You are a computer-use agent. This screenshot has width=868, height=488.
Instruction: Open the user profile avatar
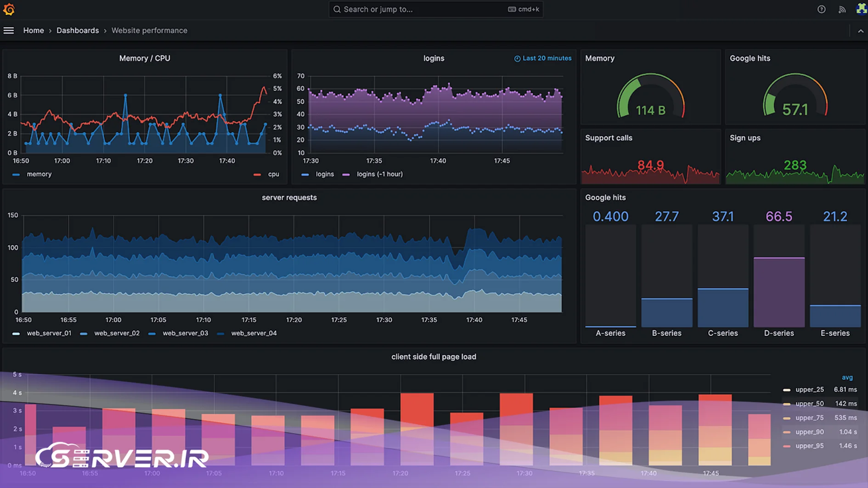[862, 9]
